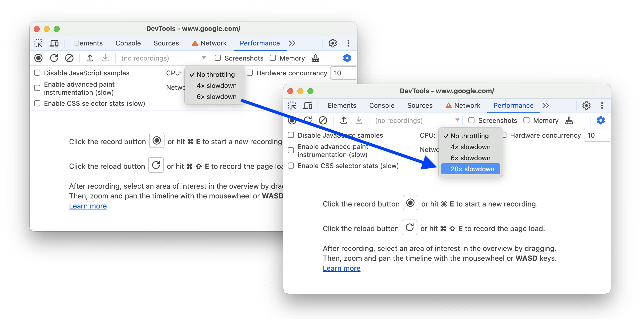644x319 pixels.
Task: Select 20x slowdown CPU throttling option
Action: pyautogui.click(x=471, y=169)
